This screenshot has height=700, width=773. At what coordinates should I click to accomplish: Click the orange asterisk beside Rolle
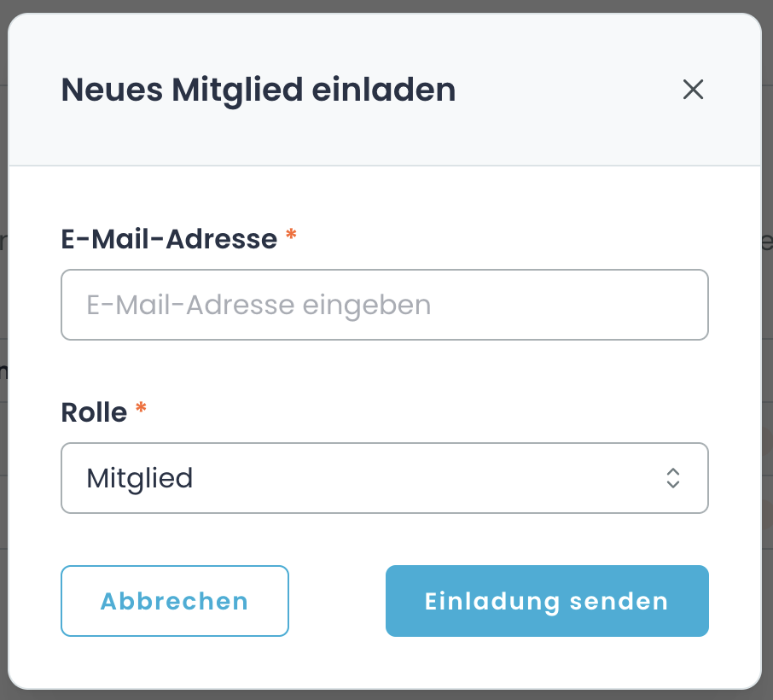(x=140, y=408)
